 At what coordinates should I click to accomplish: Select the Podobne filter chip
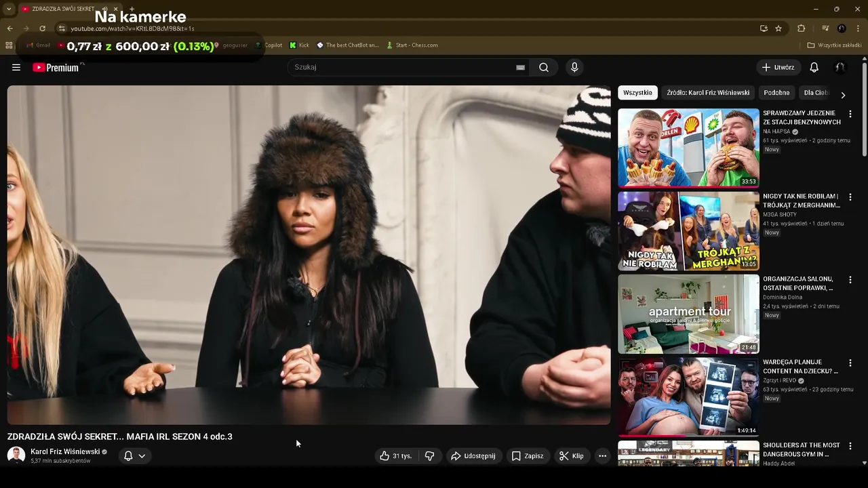[x=776, y=93]
